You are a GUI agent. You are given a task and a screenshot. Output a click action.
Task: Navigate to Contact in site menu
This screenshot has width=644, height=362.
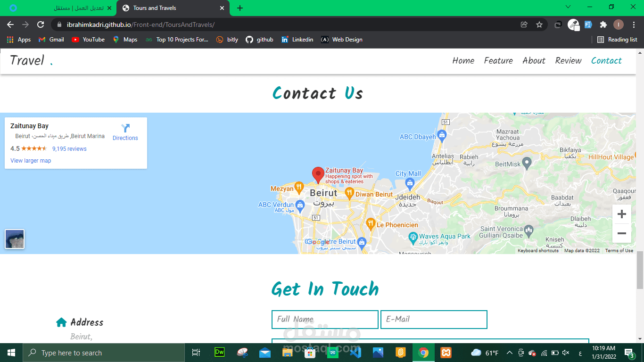pos(606,60)
